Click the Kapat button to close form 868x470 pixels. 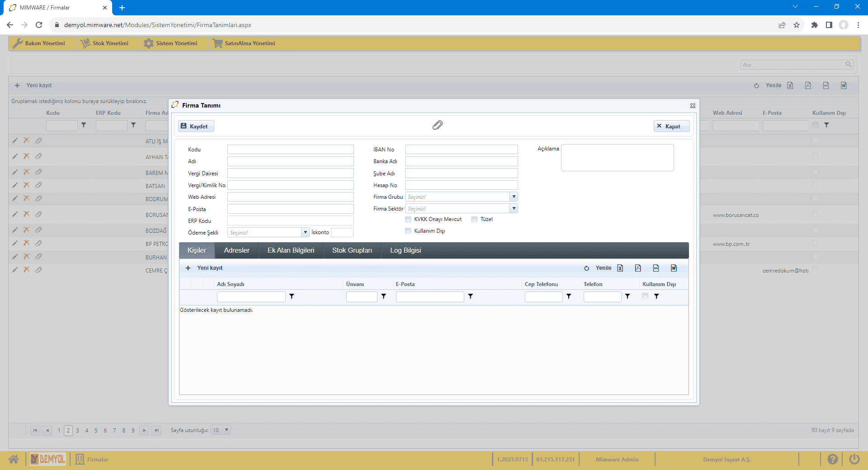tap(671, 126)
